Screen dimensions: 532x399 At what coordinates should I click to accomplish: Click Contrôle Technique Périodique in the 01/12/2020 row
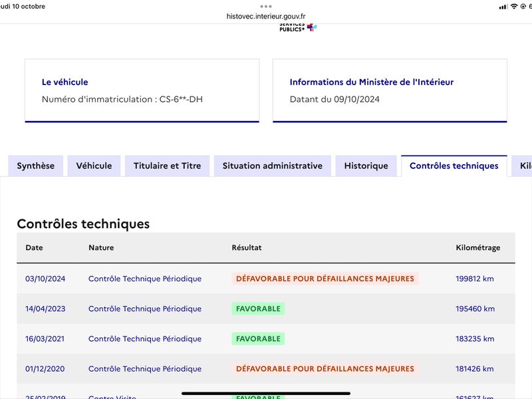[145, 369]
